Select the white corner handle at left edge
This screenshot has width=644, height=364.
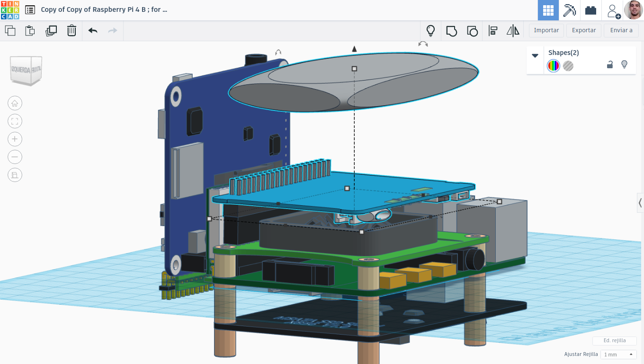click(209, 219)
